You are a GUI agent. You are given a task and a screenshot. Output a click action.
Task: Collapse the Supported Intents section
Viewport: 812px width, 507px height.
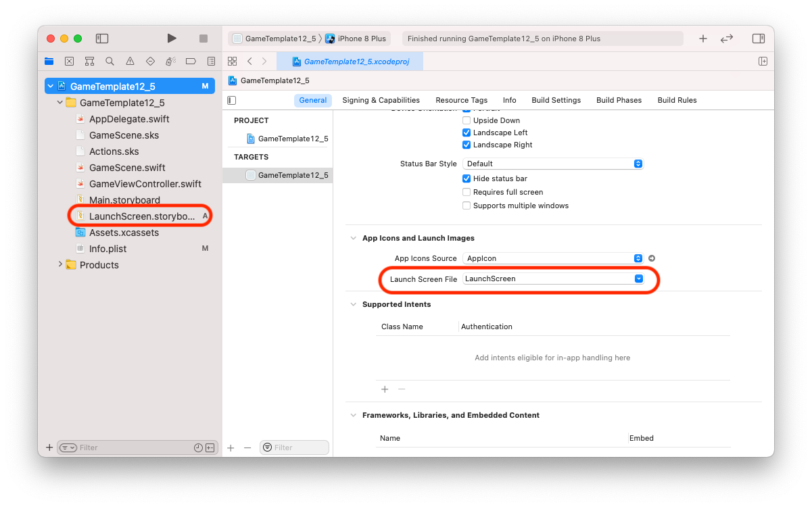353,304
